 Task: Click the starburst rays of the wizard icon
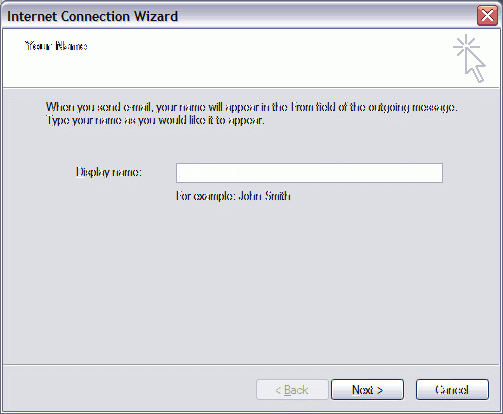(466, 45)
